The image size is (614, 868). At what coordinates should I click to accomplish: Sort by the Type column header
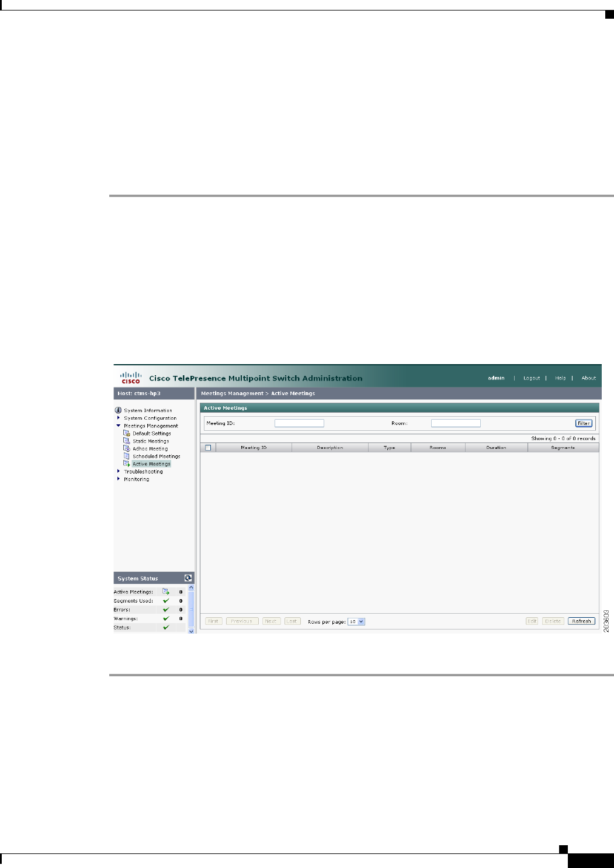(x=390, y=448)
